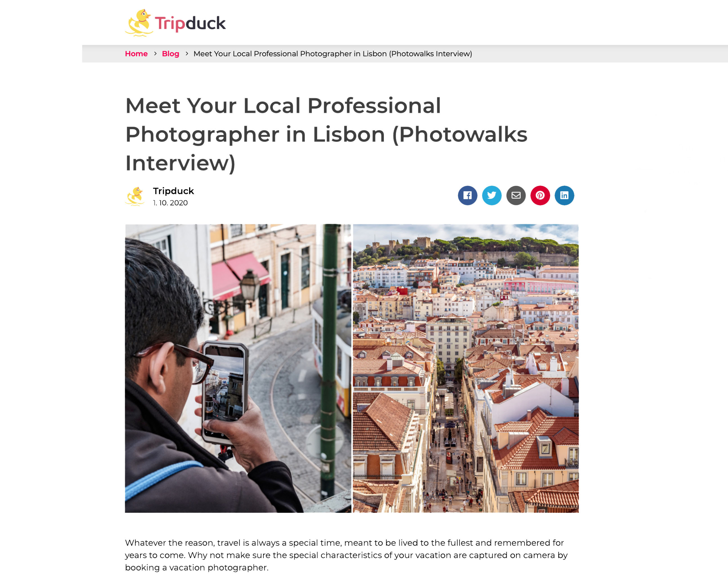Click the phone screen shown in the left photo
The width and height of the screenshot is (728, 582).
click(x=224, y=388)
